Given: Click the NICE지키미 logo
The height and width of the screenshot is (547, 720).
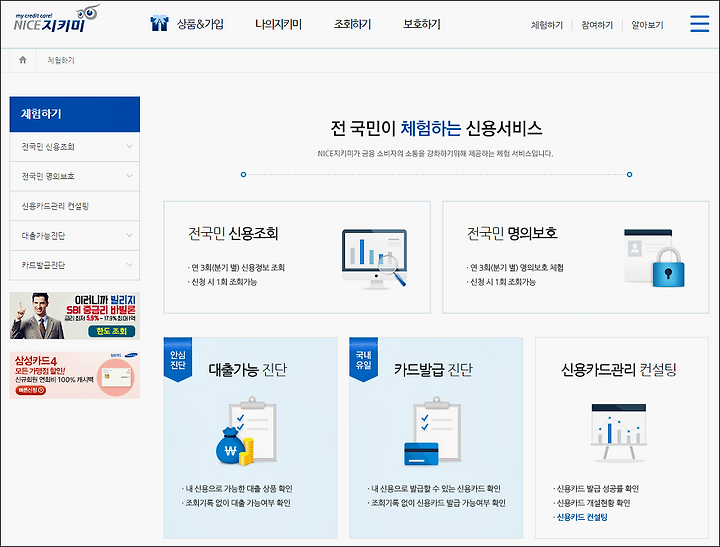Looking at the screenshot, I should (56, 19).
